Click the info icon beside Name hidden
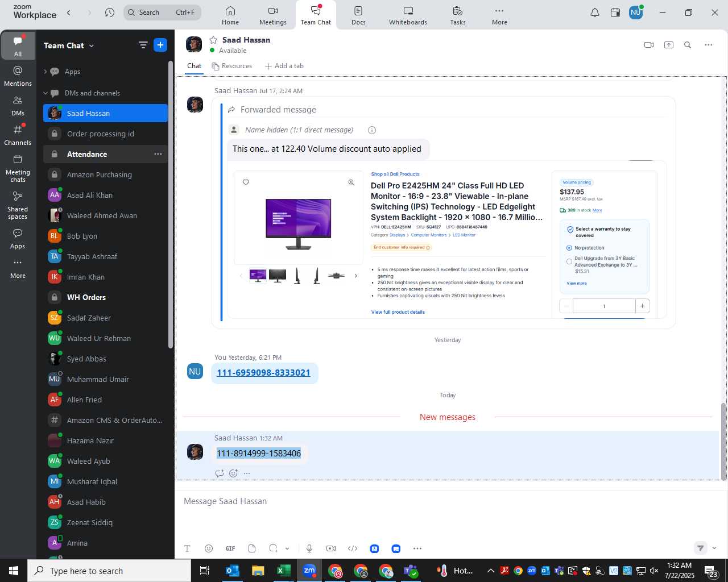 click(372, 130)
